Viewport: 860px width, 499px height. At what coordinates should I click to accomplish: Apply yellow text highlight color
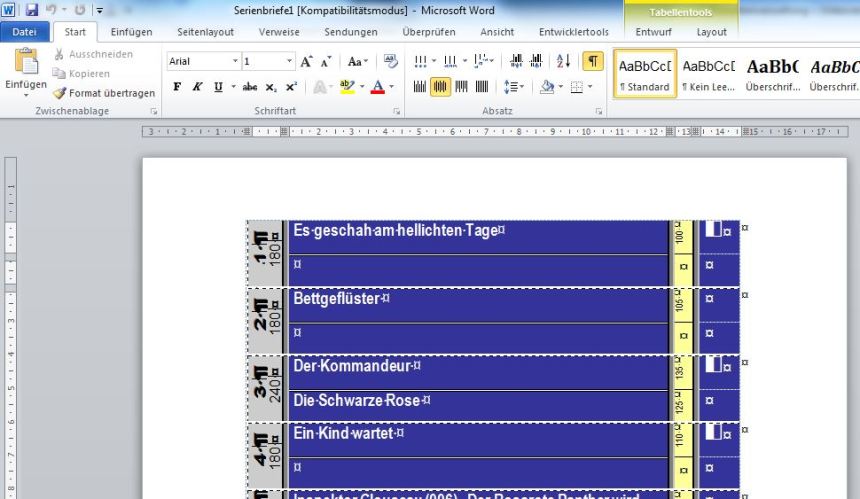point(347,87)
